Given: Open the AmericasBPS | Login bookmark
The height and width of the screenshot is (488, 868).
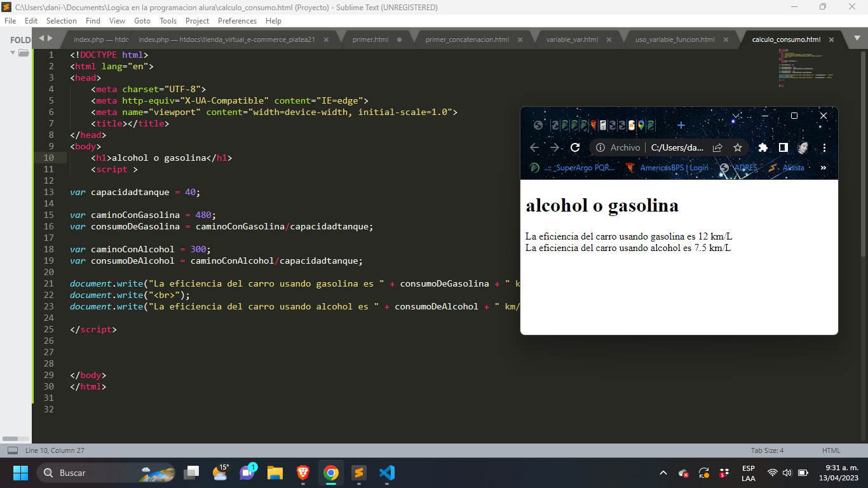Looking at the screenshot, I should coord(667,168).
